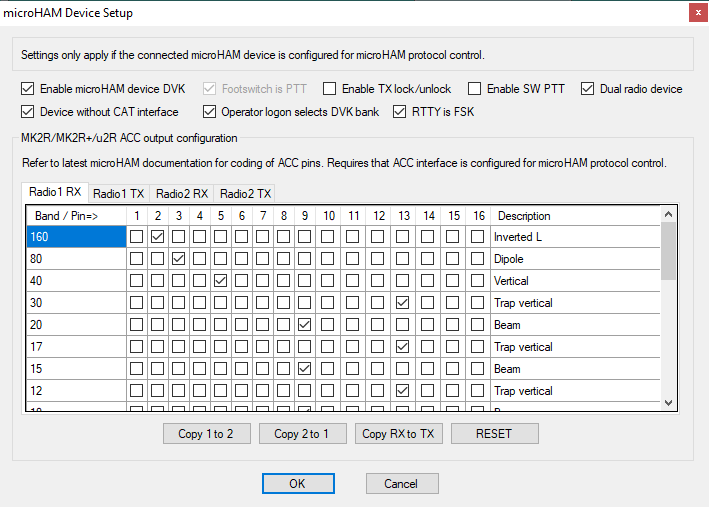
Task: Click Inverted L description cell
Action: [575, 237]
